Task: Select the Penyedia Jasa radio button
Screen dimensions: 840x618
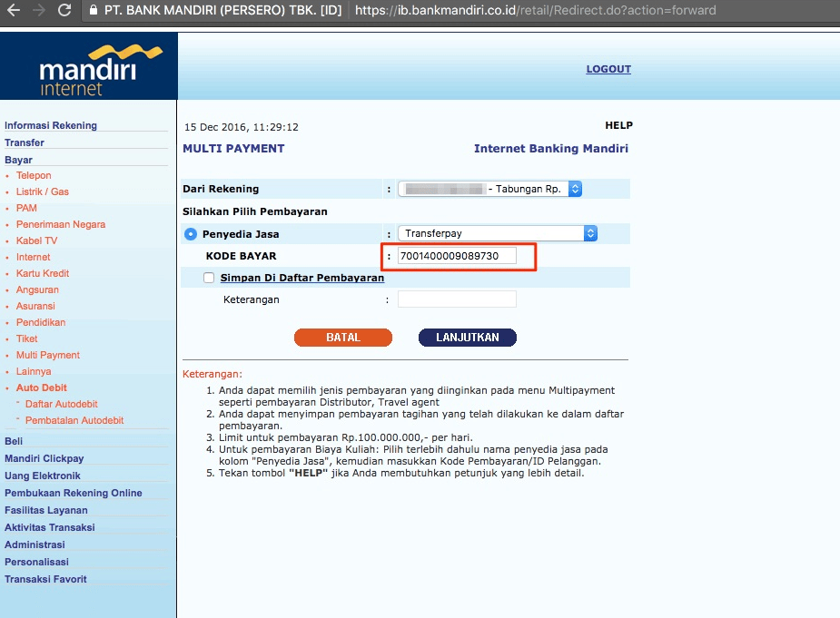Action: coord(190,234)
